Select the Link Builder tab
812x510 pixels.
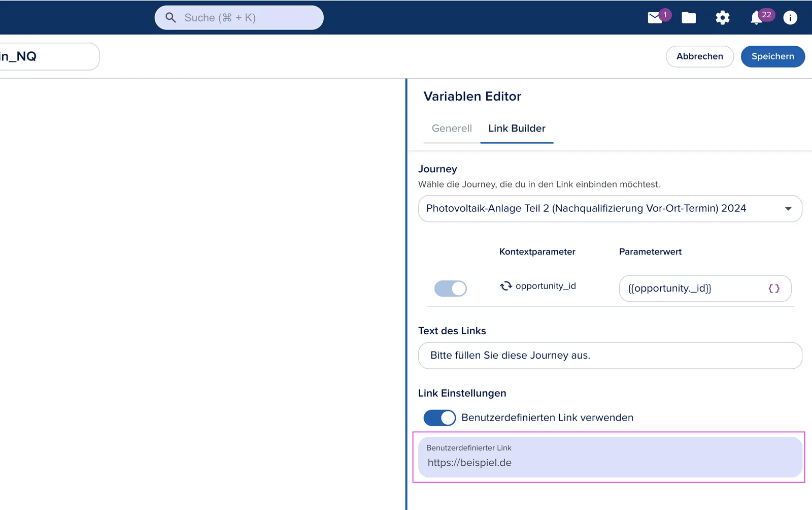pos(517,129)
